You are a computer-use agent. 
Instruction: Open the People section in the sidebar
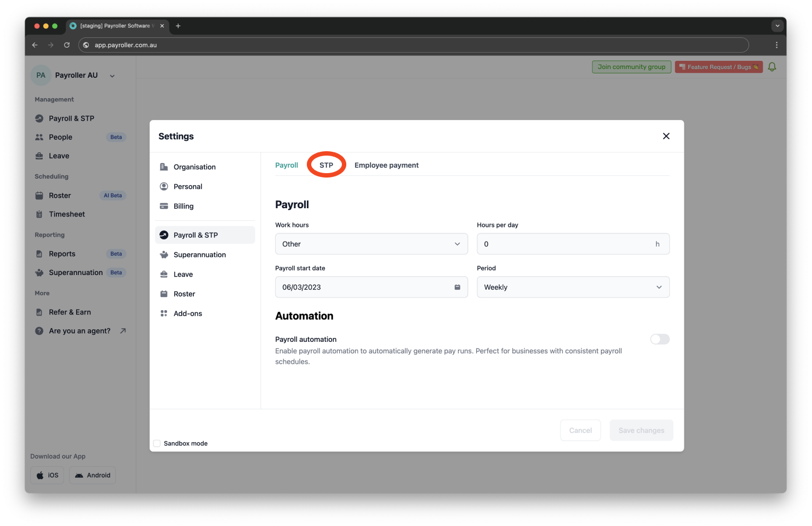[x=40, y=136]
